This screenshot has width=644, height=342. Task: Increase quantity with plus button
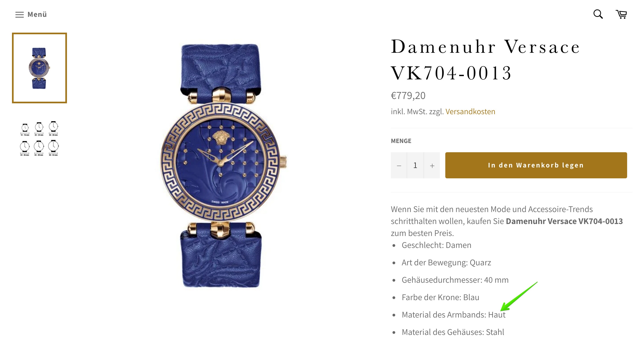pyautogui.click(x=432, y=165)
